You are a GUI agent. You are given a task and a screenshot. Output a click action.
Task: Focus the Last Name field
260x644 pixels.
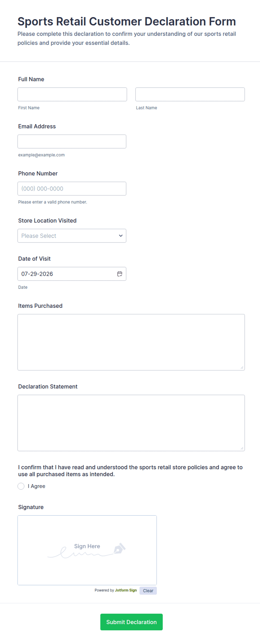[x=190, y=94]
